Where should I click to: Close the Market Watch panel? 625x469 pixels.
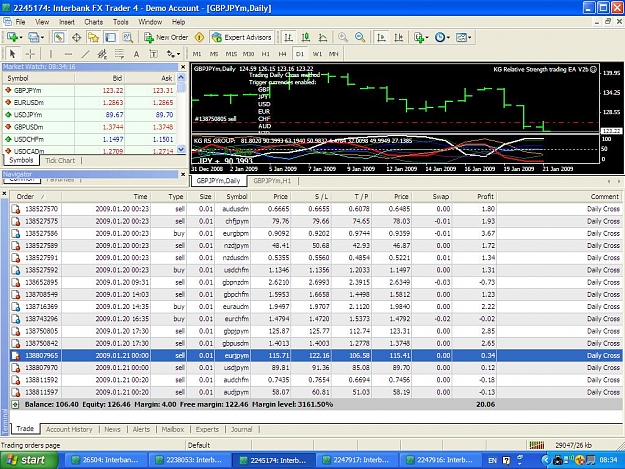tap(183, 67)
